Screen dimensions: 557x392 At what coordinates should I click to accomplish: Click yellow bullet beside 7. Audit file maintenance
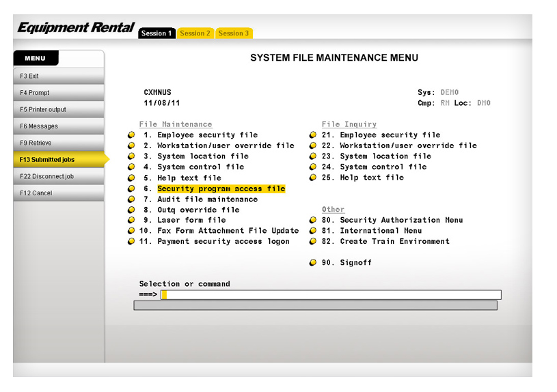[131, 199]
